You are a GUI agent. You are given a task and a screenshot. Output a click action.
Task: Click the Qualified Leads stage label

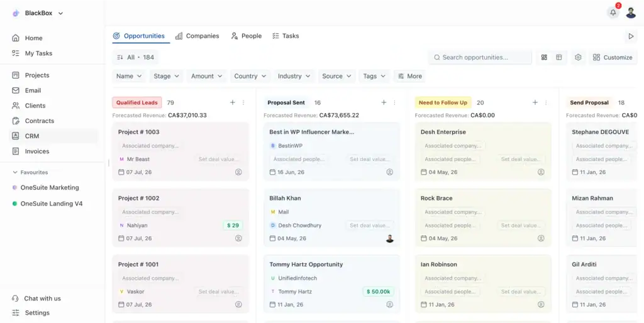136,102
